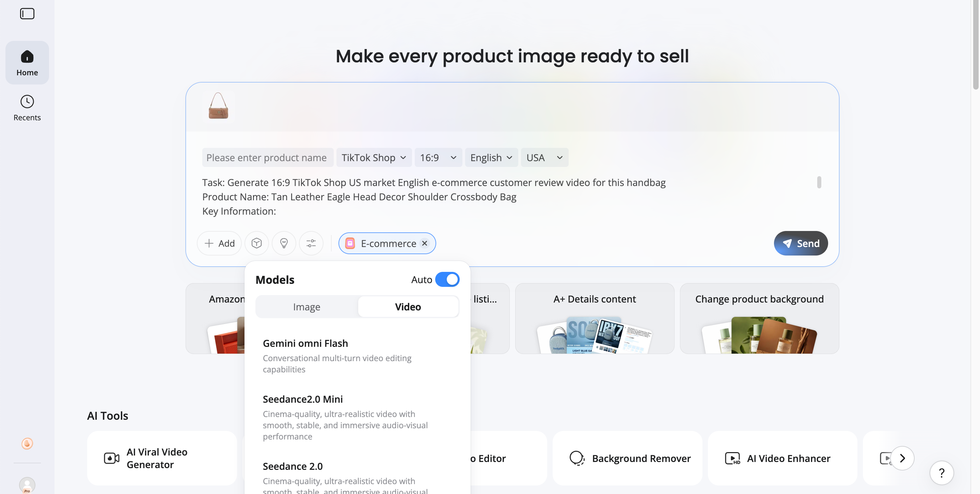Open the 16:9 aspect ratio dropdown

(x=438, y=157)
